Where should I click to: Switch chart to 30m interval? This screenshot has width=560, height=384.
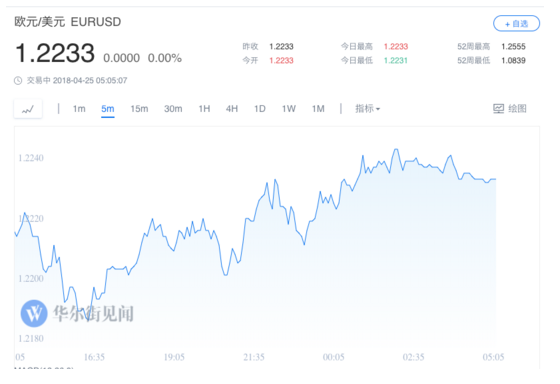[x=173, y=109]
